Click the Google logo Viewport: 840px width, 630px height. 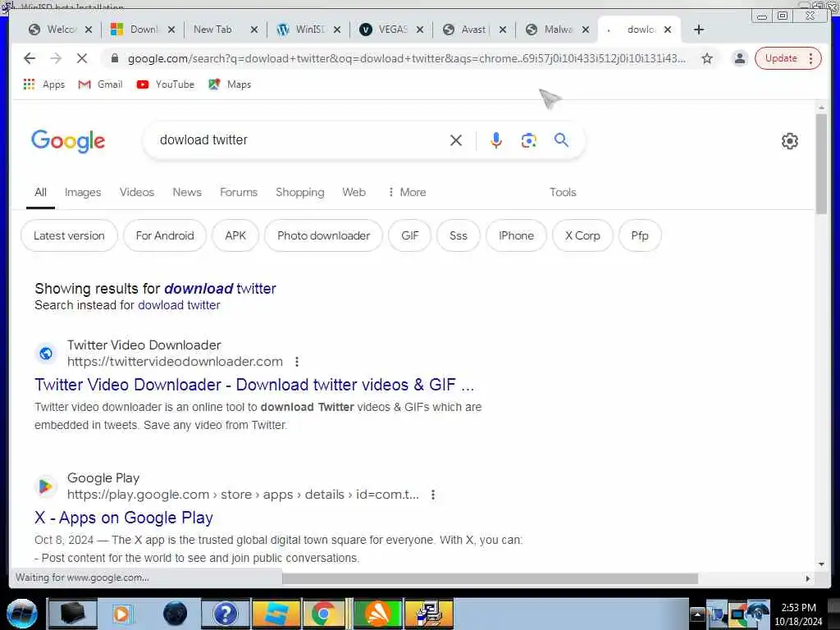point(68,141)
